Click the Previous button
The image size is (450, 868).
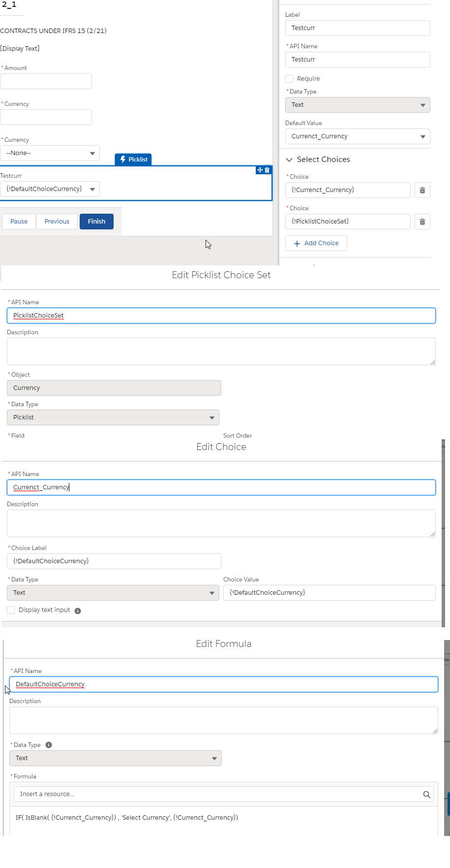(x=57, y=222)
